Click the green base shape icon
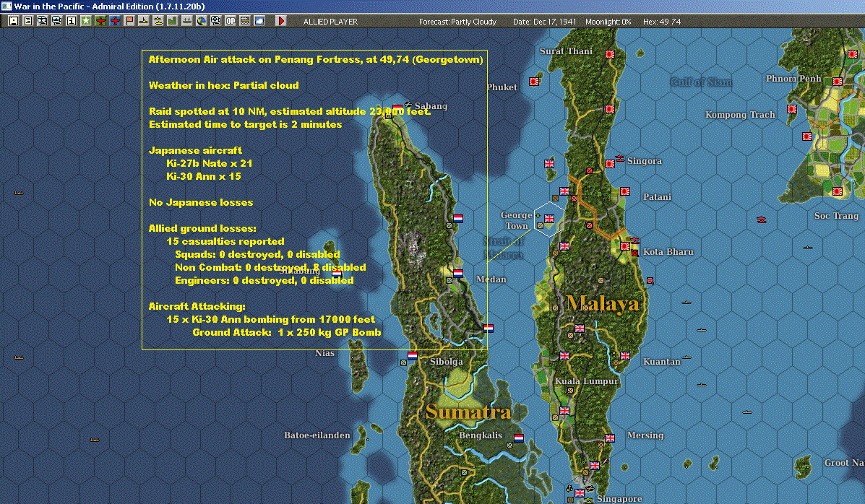This screenshot has width=865, height=504. pos(172,21)
